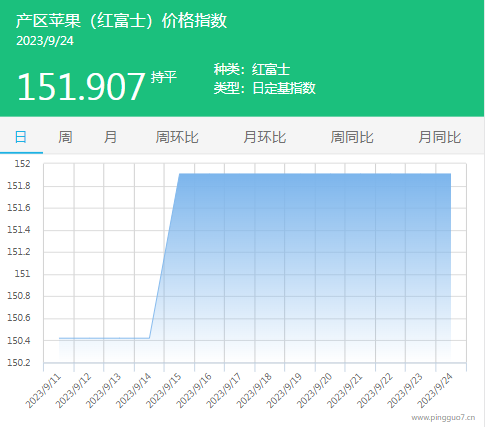
Task: Click the 150.4 y-axis value label
Action: click(19, 341)
